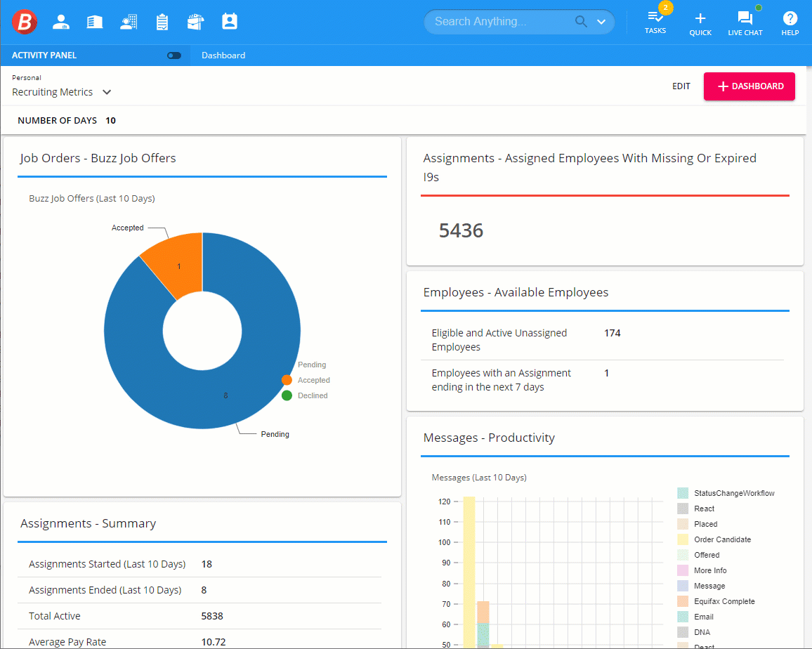
Task: Open the building icon in top navigation
Action: (x=95, y=22)
